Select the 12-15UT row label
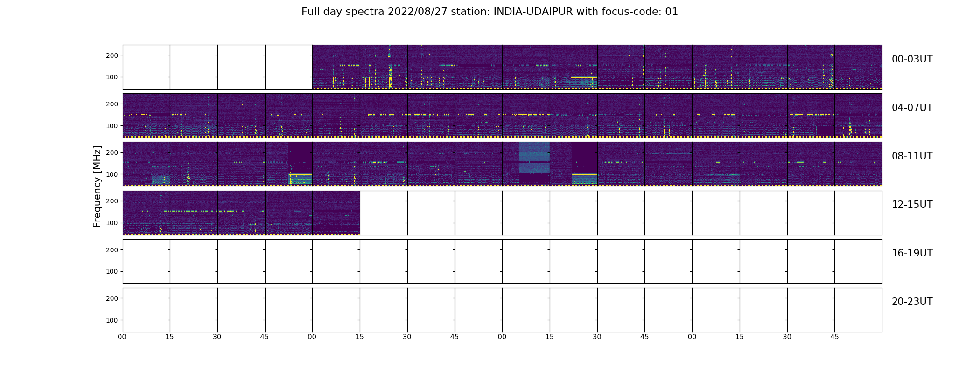The height and width of the screenshot is (373, 980). click(912, 205)
